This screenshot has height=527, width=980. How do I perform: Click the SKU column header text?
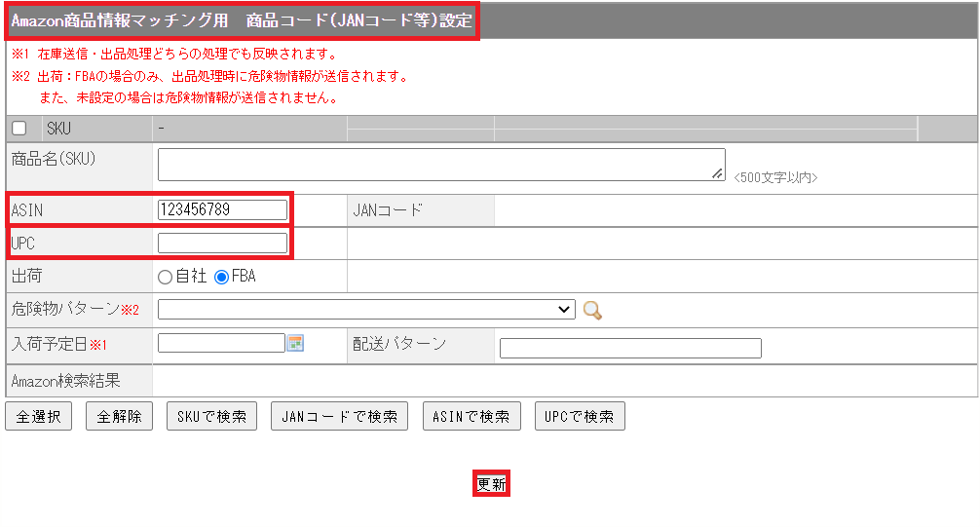(58, 129)
